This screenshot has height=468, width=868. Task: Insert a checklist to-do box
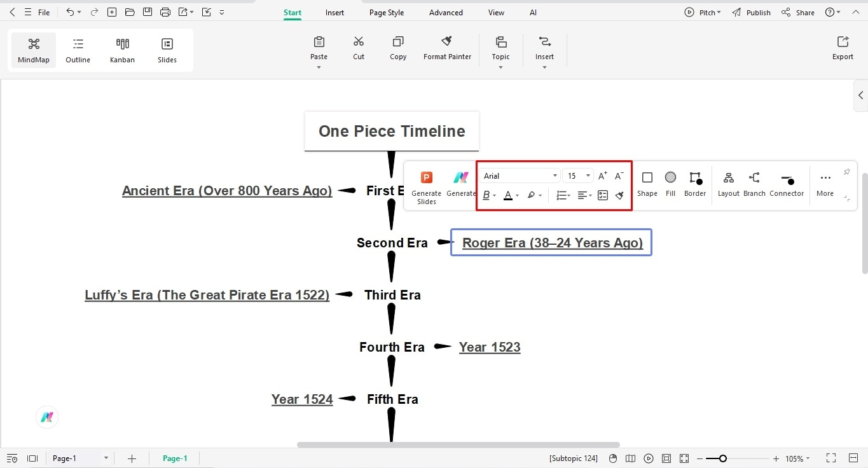click(x=603, y=195)
